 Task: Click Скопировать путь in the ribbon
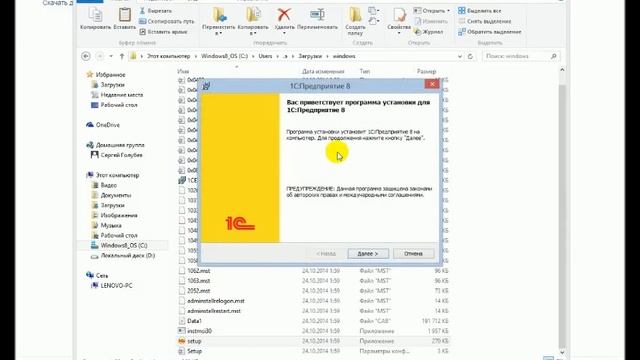(x=167, y=21)
